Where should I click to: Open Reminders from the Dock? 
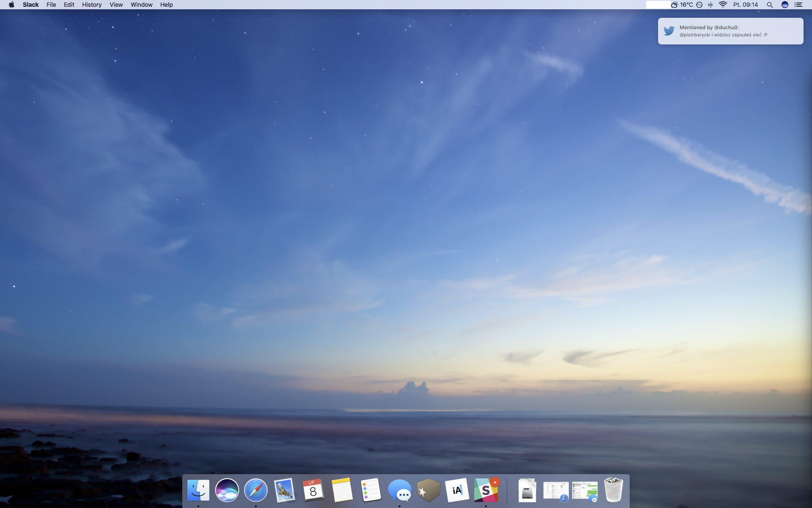[371, 490]
